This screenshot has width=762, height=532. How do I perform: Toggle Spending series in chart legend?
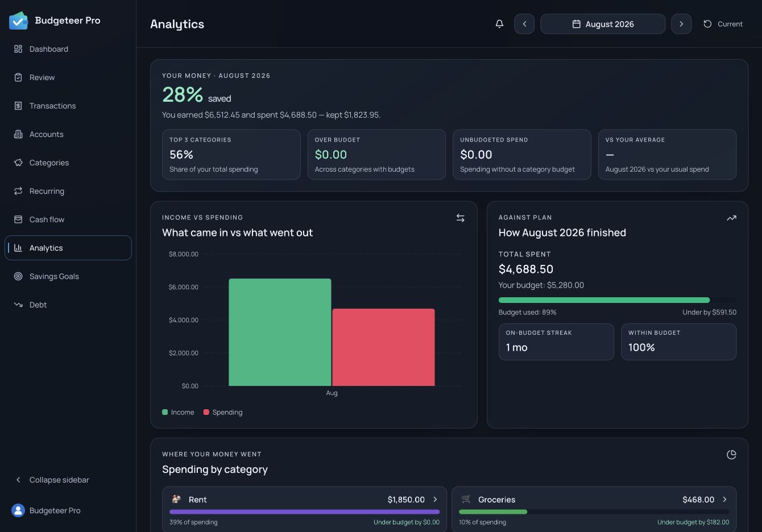pos(223,412)
